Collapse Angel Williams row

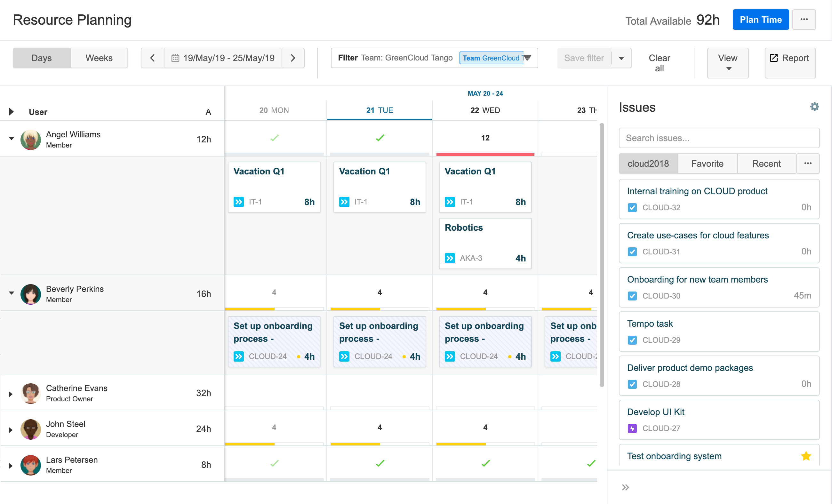[11, 139]
